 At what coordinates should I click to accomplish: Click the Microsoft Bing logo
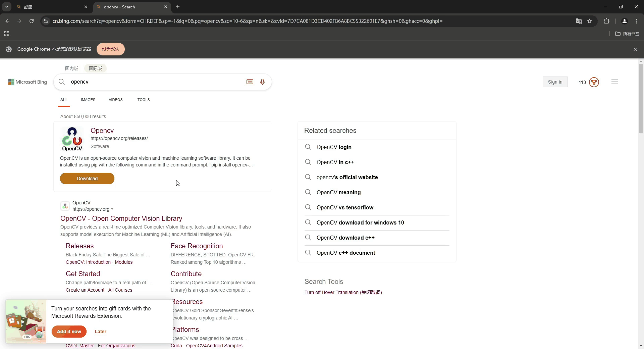click(x=28, y=82)
